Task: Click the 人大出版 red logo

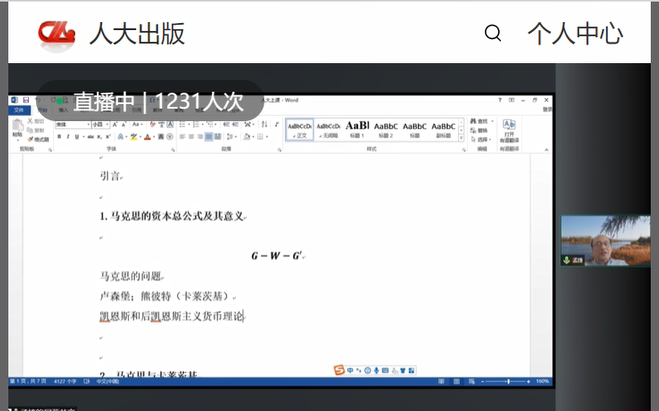Action: [x=56, y=34]
